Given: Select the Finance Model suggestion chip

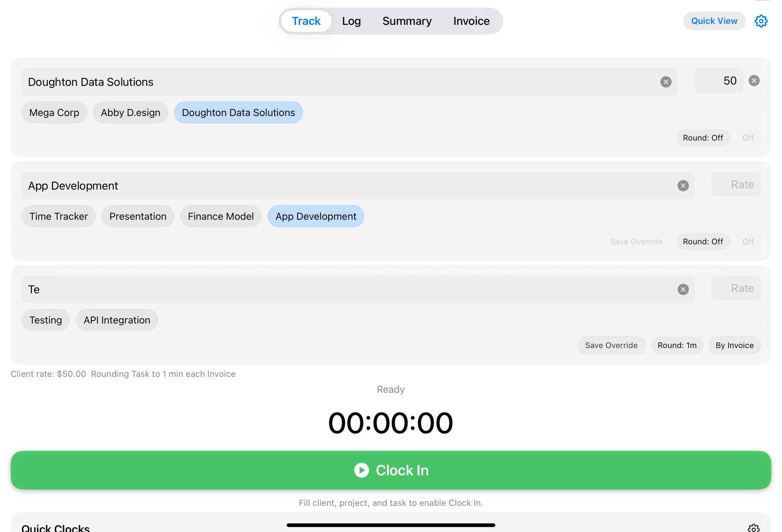Looking at the screenshot, I should (x=221, y=216).
